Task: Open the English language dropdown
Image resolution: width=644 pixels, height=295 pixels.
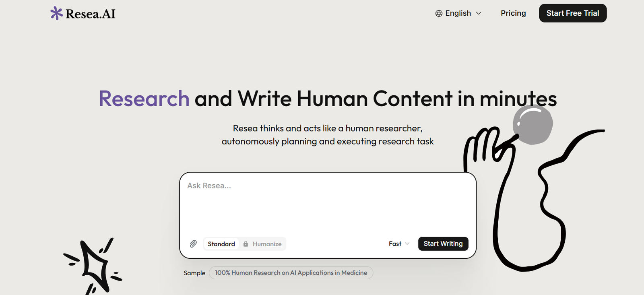Action: [x=458, y=13]
